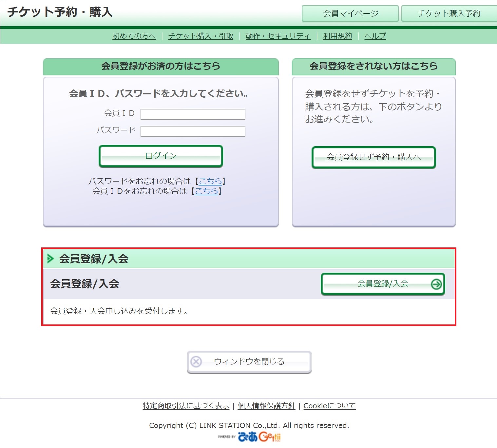Click 会員登録せず予約・購入へ button
This screenshot has height=448, width=497.
[373, 157]
